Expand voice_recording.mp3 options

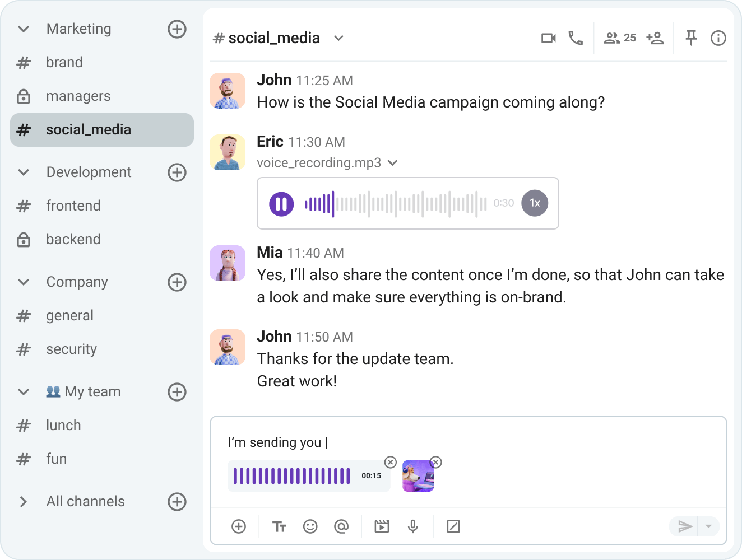392,162
